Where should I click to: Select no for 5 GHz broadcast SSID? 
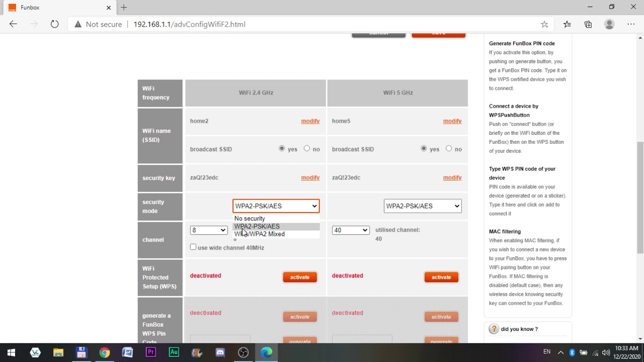coord(449,149)
